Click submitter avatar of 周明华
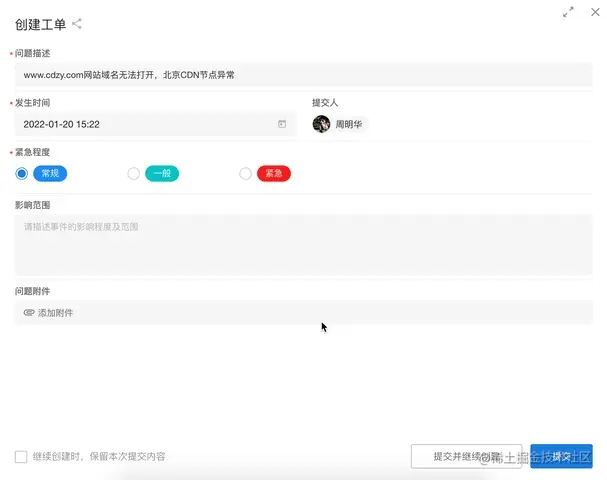This screenshot has width=607, height=480. tap(321, 124)
